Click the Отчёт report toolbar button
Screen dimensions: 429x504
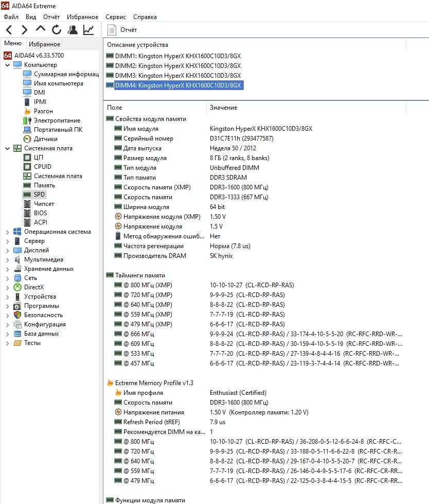point(122,30)
